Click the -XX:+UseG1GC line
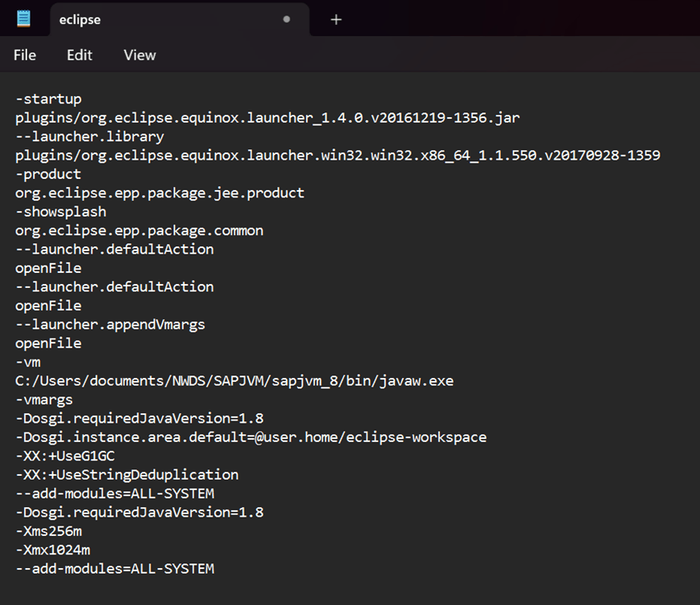 tap(65, 456)
